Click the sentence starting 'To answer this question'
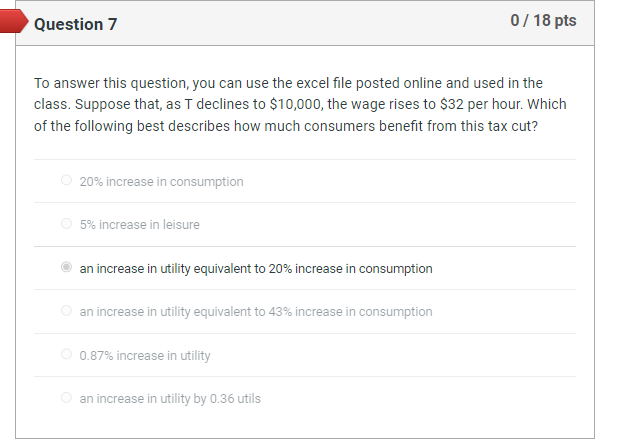Image resolution: width=638 pixels, height=440 pixels. 288,83
